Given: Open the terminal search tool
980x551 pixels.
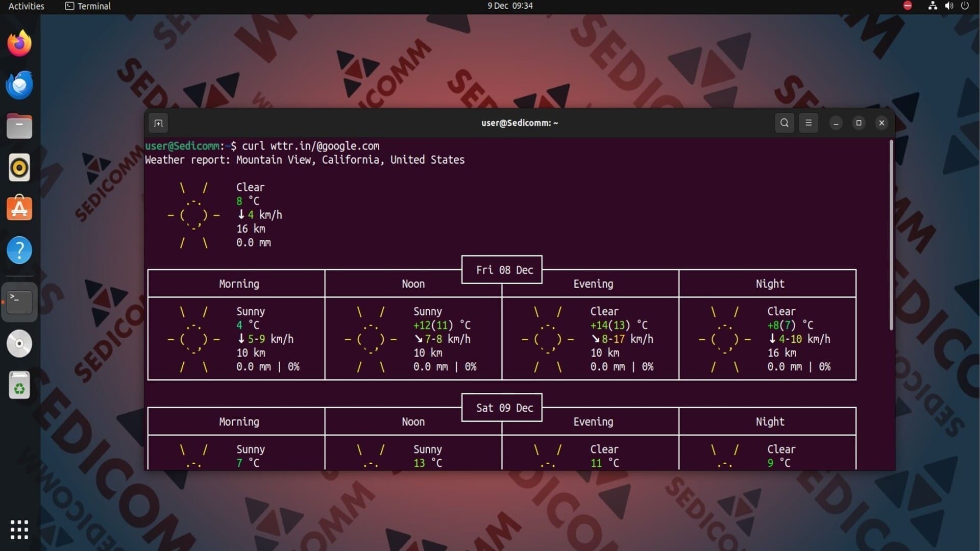Looking at the screenshot, I should click(x=785, y=123).
